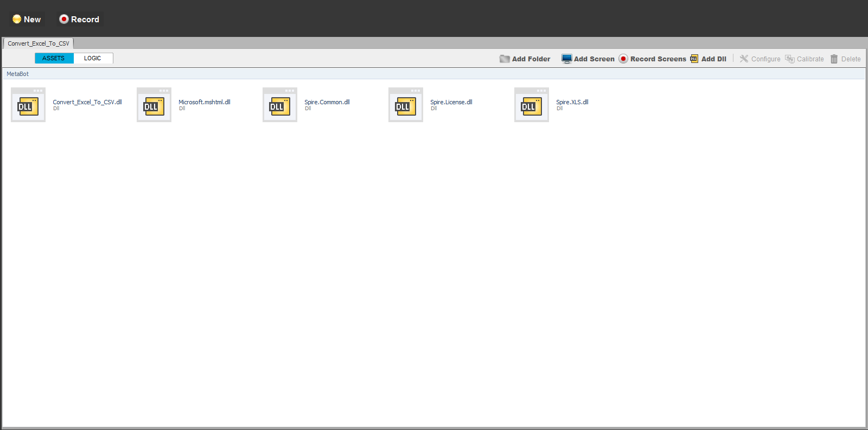Highlight the Spire.XLS.dll asset icon
868x430 pixels.
click(532, 105)
